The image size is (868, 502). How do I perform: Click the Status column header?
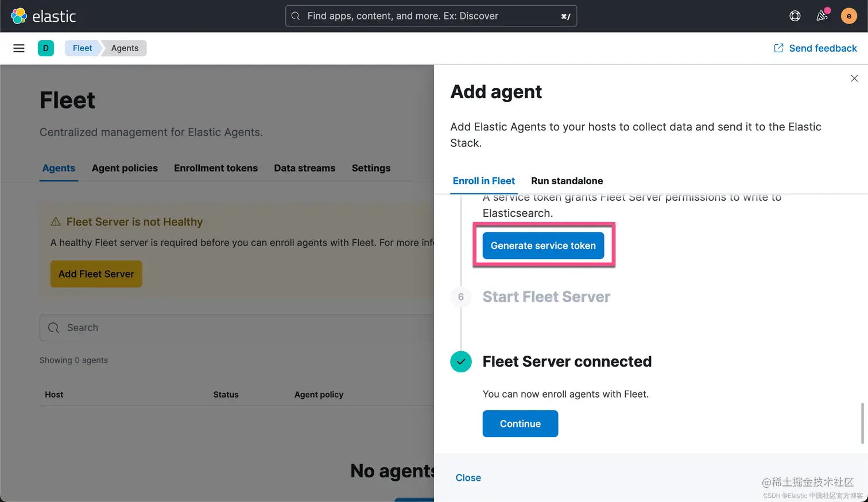click(226, 395)
